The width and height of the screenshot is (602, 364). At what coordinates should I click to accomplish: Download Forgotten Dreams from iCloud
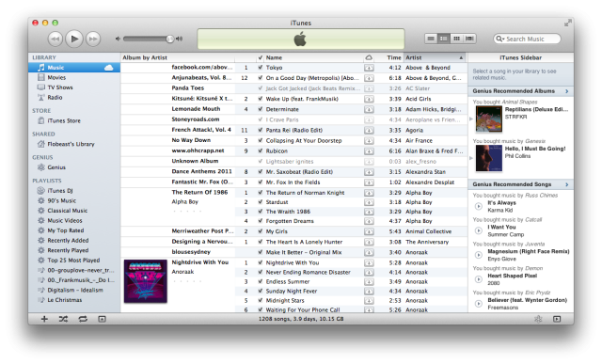click(x=369, y=221)
